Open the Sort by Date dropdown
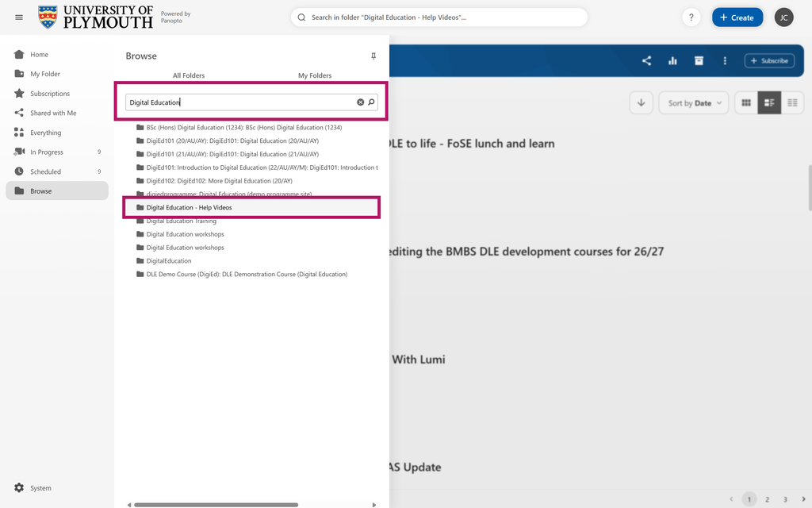Screen dimensions: 812x508 tap(694, 102)
